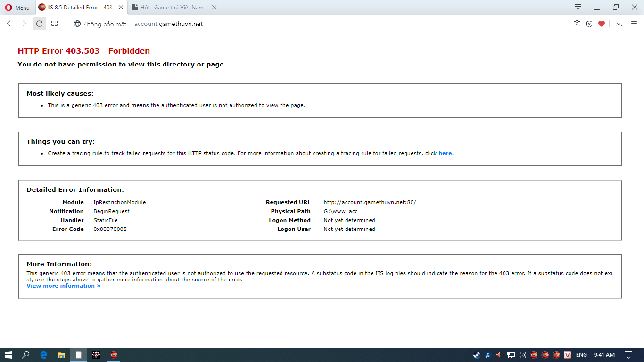The height and width of the screenshot is (362, 644).
Task: Open the ad blocker shield icon
Action: tap(589, 24)
